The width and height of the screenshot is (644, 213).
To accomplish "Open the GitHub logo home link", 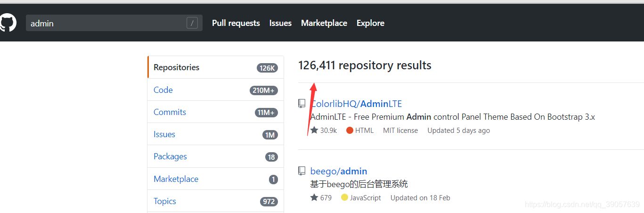I will coord(8,23).
